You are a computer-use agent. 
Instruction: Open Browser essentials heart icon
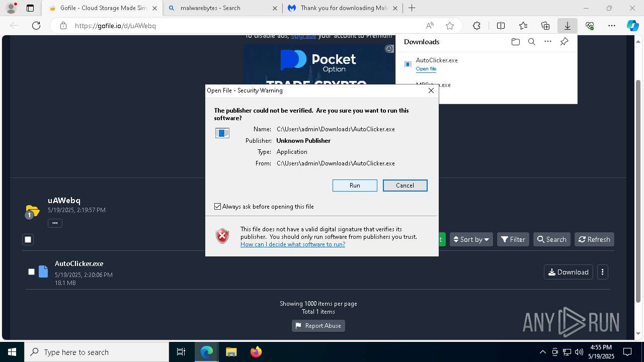click(x=590, y=26)
